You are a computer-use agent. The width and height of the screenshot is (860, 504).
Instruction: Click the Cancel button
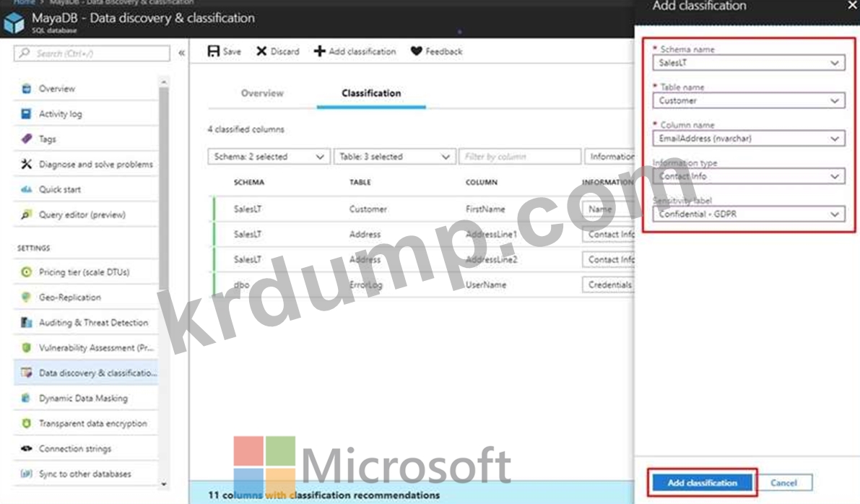pos(783,482)
